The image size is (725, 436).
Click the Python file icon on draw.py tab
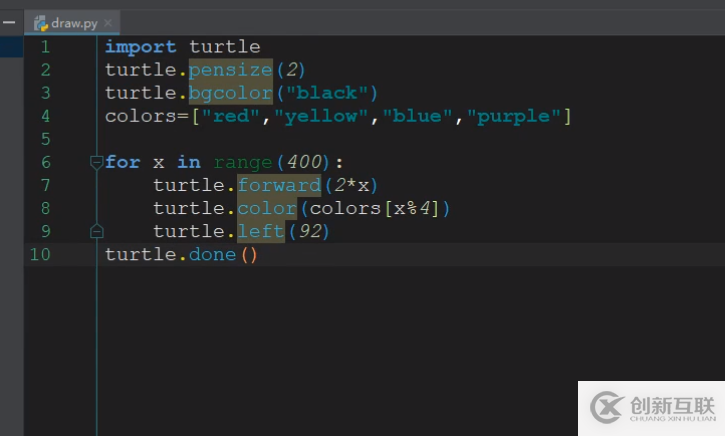[x=41, y=23]
